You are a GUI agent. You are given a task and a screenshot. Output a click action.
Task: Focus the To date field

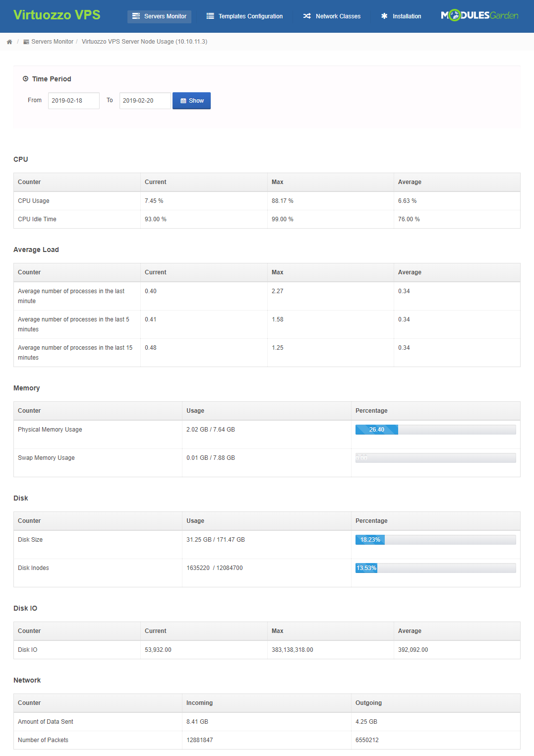[x=145, y=101]
